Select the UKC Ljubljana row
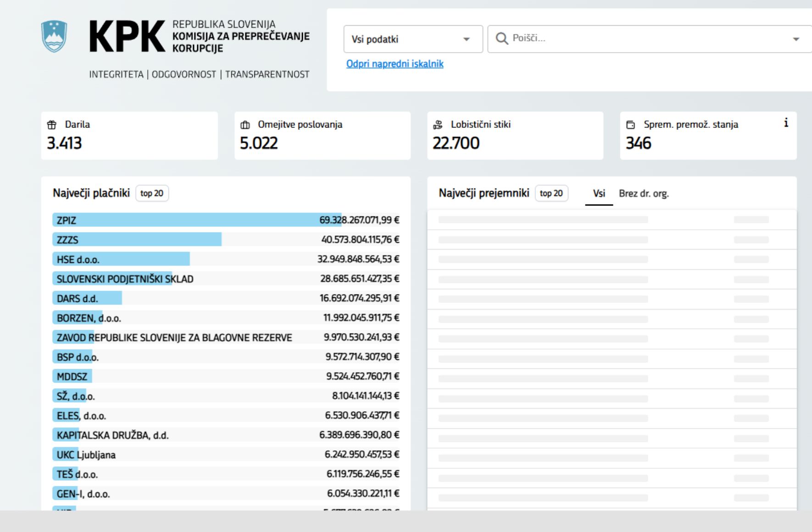 click(x=226, y=454)
